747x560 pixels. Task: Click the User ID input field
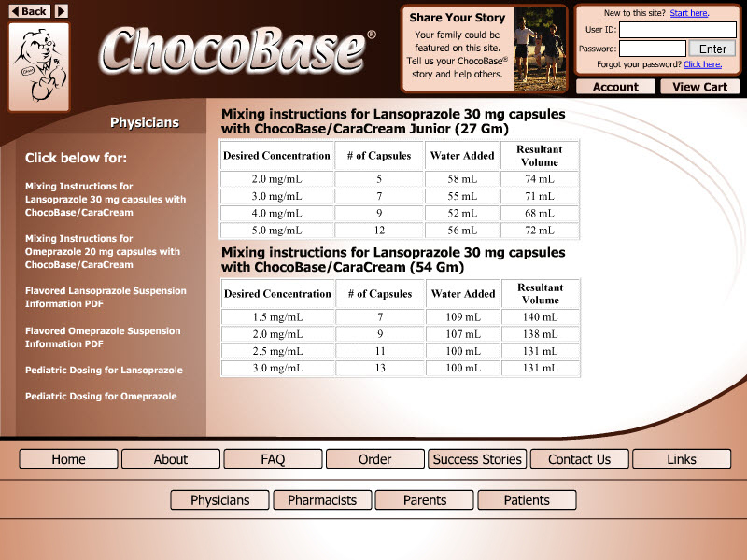click(x=678, y=31)
